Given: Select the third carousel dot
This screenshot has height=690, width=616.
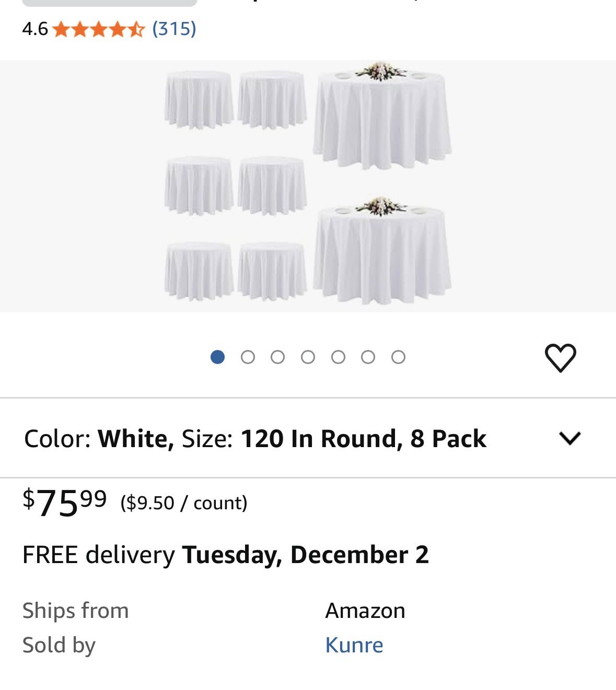Looking at the screenshot, I should (278, 357).
